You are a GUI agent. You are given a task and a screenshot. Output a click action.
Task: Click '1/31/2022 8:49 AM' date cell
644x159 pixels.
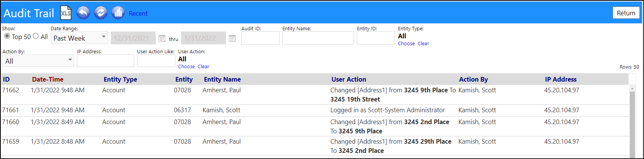[x=58, y=122]
